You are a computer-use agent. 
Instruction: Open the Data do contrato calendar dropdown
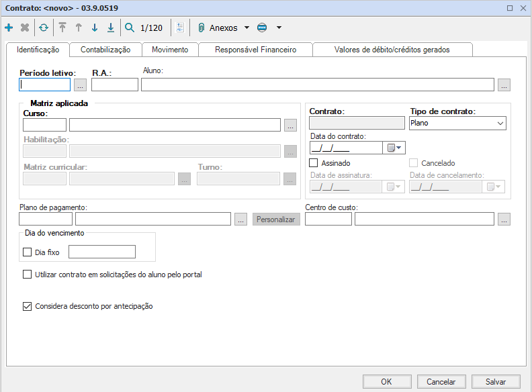394,148
